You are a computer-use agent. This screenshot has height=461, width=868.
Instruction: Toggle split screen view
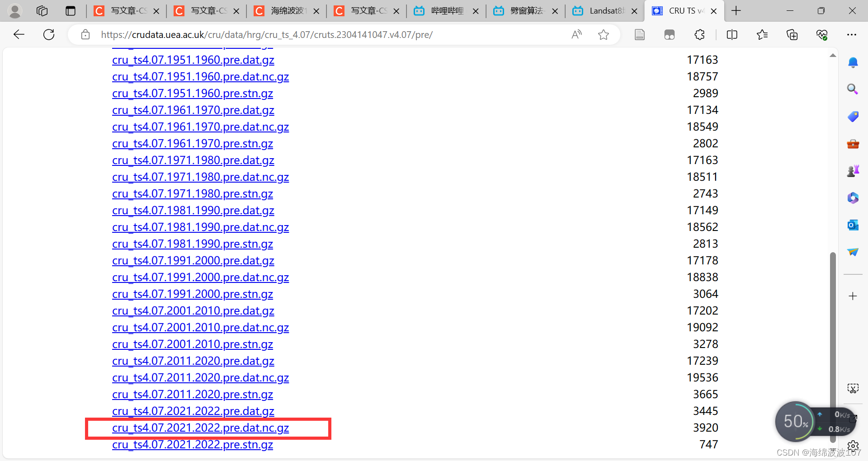pos(732,34)
